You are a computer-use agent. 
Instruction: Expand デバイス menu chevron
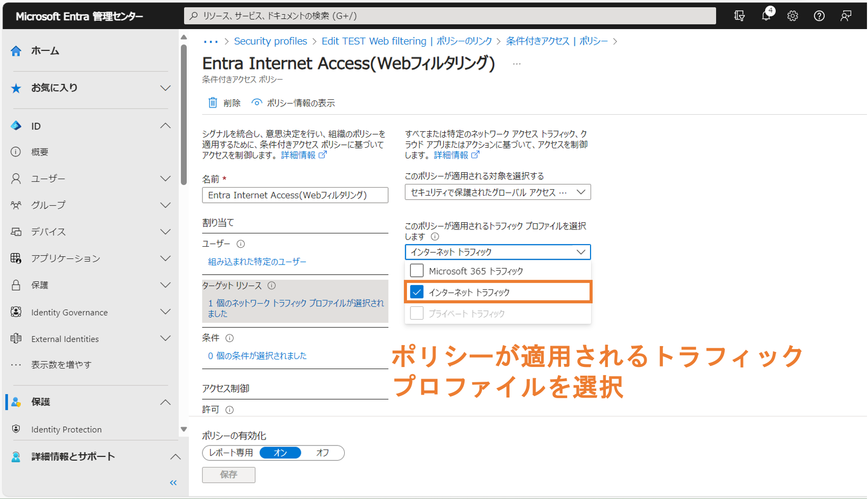tap(165, 232)
